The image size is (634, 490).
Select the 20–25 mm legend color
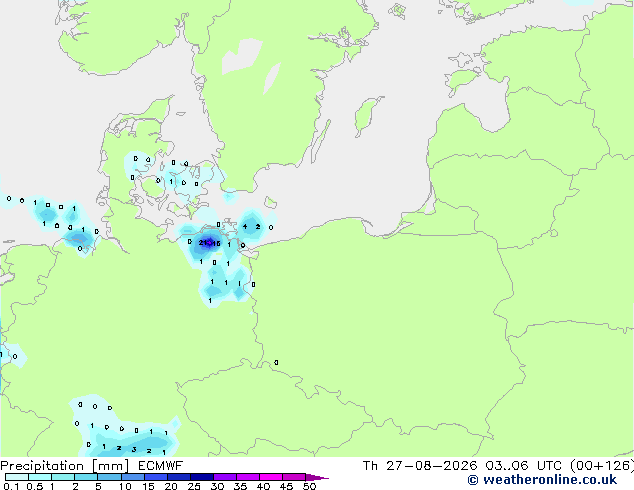tap(179, 477)
